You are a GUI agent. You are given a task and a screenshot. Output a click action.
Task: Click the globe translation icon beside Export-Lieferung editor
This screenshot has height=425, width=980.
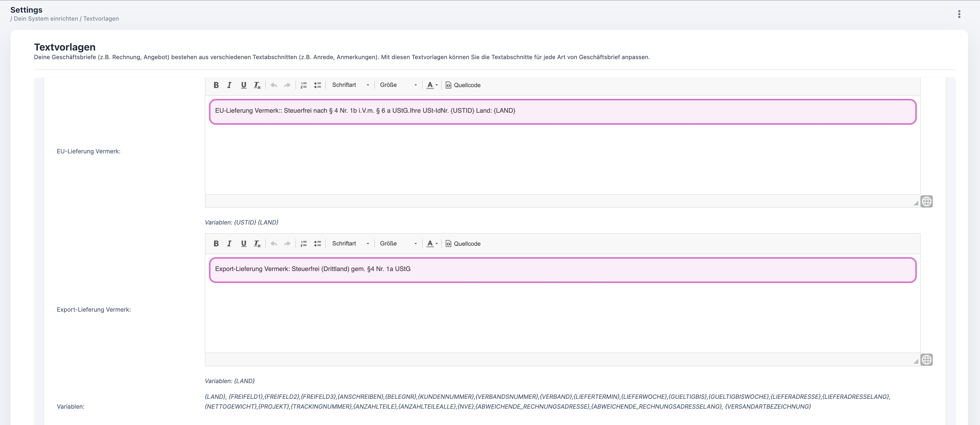[926, 360]
